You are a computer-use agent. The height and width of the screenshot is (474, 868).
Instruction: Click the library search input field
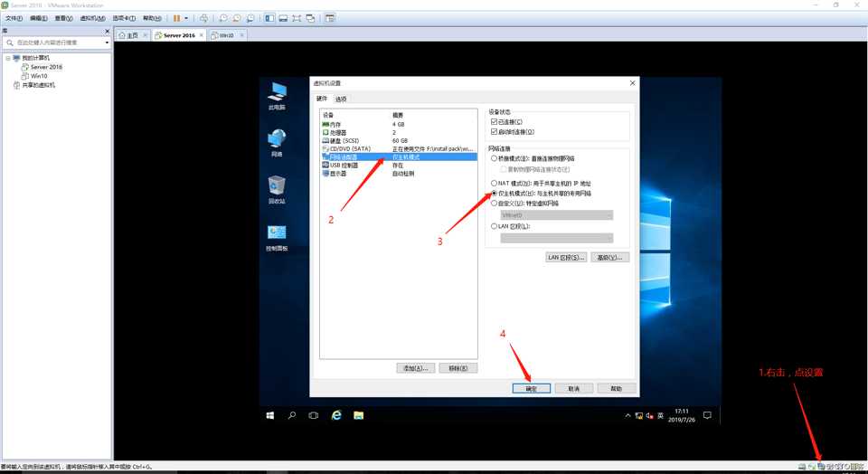click(55, 43)
